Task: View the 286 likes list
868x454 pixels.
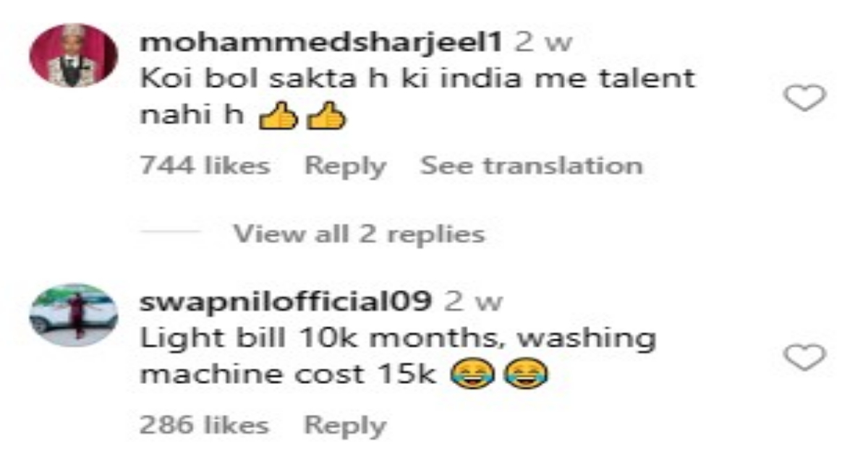Action: pos(204,425)
